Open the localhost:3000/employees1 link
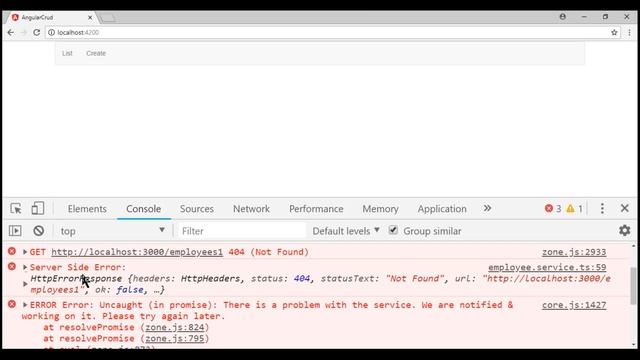This screenshot has width=640, height=360. [137, 252]
